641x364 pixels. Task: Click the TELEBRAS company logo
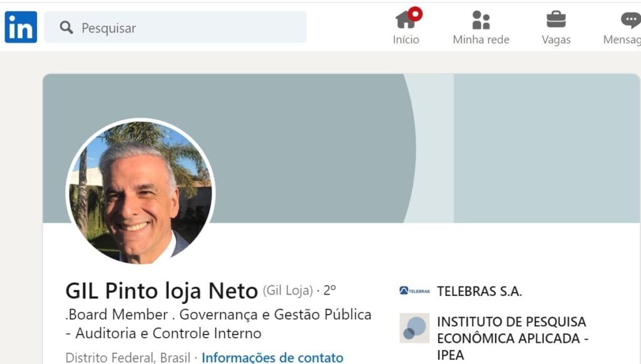pyautogui.click(x=414, y=291)
